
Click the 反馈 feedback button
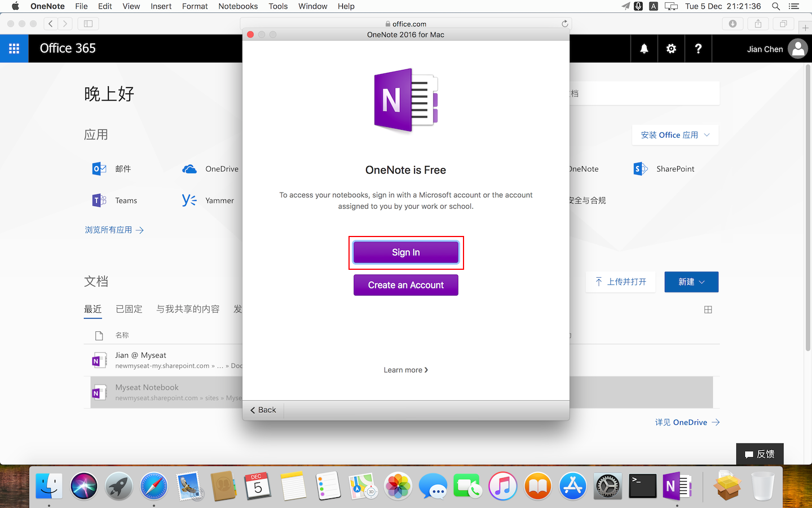(x=760, y=454)
